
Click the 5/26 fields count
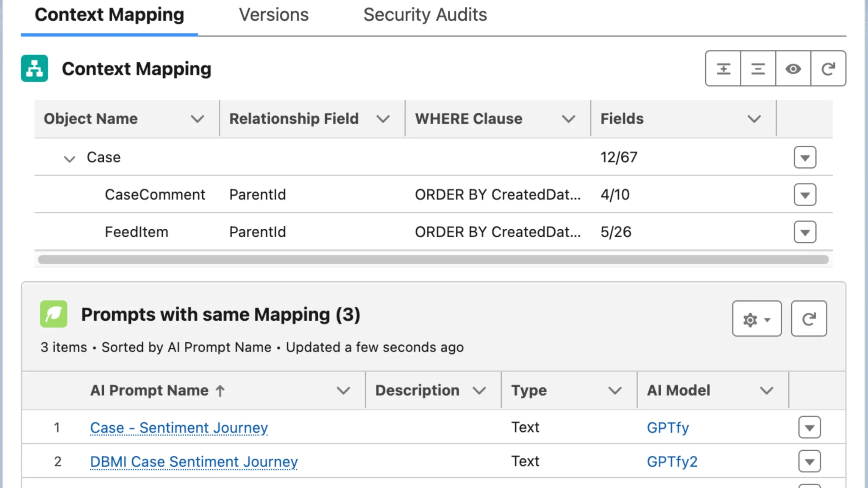tap(616, 232)
